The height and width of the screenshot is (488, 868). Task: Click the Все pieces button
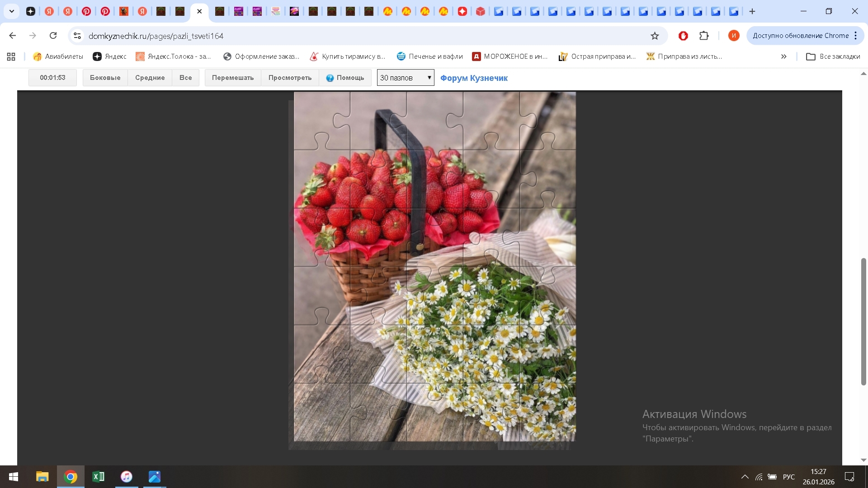(185, 78)
